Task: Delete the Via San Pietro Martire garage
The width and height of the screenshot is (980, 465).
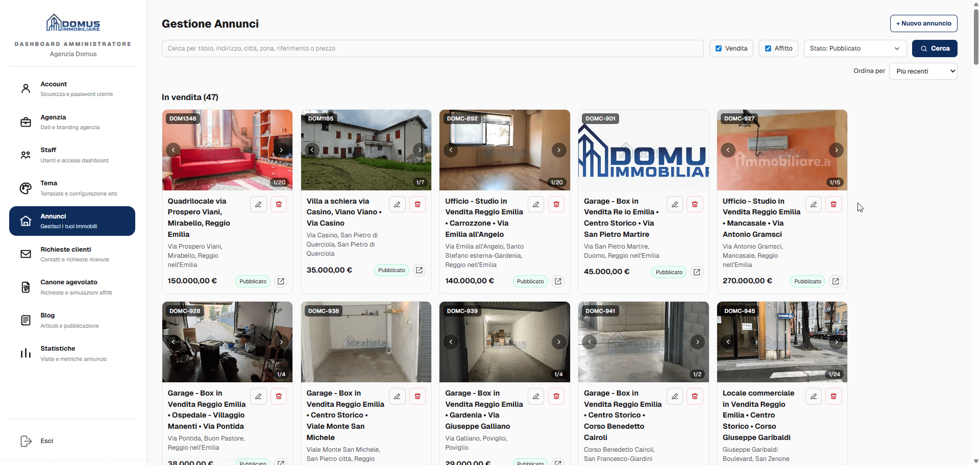Action: [x=695, y=204]
